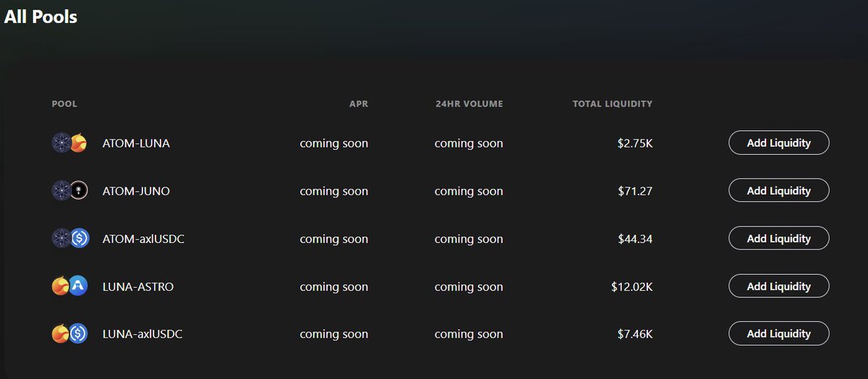
Task: Click the All Pools heading
Action: (x=41, y=16)
